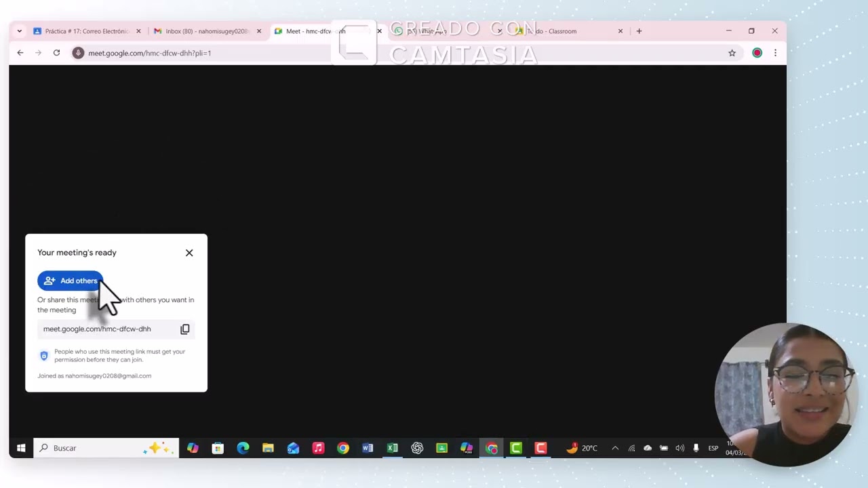Open File Explorer from the taskbar

(268, 448)
